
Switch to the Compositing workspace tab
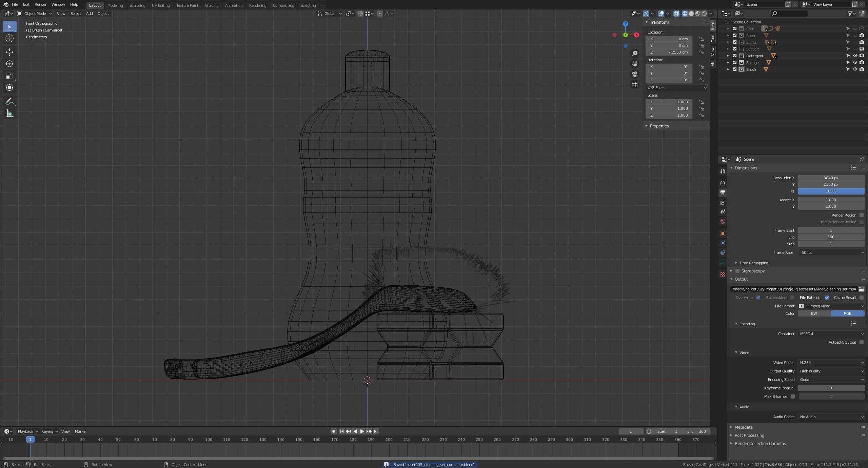tap(283, 5)
